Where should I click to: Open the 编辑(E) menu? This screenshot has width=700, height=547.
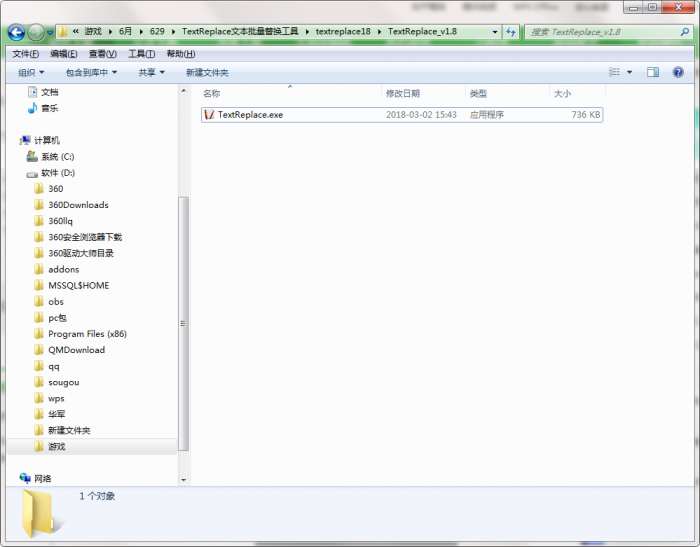[x=64, y=54]
